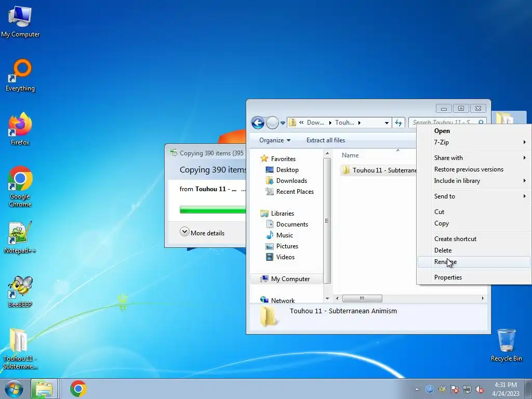The height and width of the screenshot is (399, 532).
Task: Click the Explorer forward navigation button
Action: click(272, 123)
